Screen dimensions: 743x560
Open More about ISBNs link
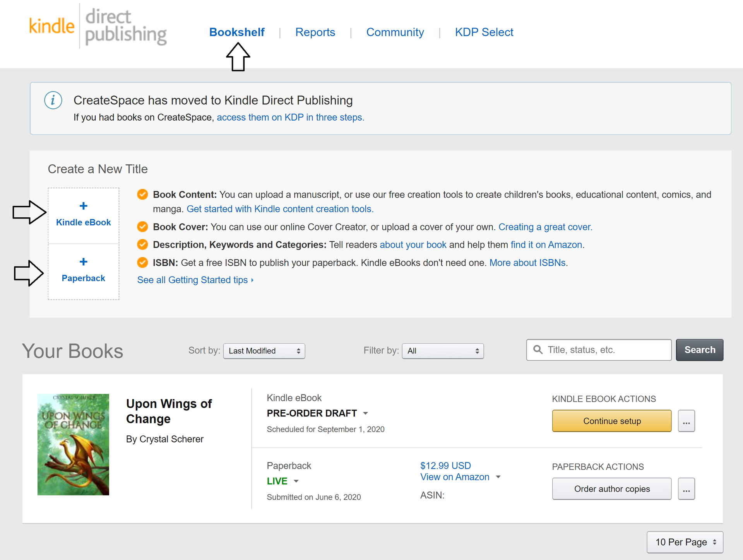point(528,263)
